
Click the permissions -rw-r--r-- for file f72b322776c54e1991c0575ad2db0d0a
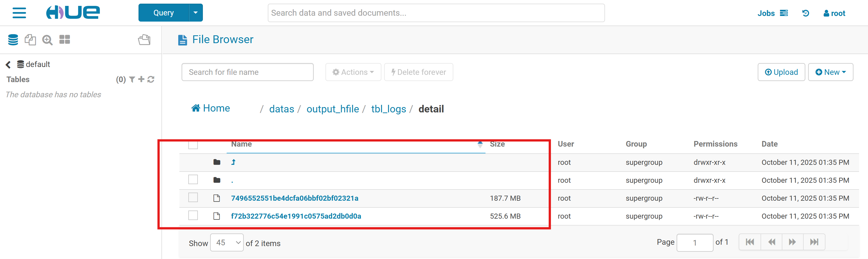tap(706, 216)
